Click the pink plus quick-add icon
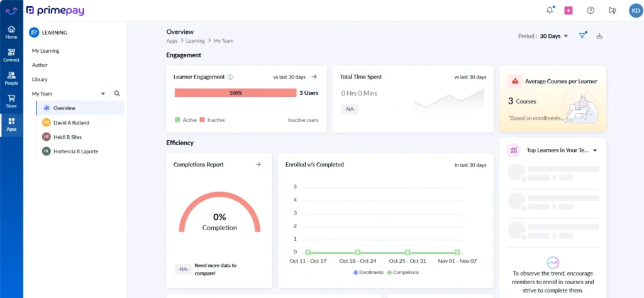The image size is (644, 298). coord(569,10)
